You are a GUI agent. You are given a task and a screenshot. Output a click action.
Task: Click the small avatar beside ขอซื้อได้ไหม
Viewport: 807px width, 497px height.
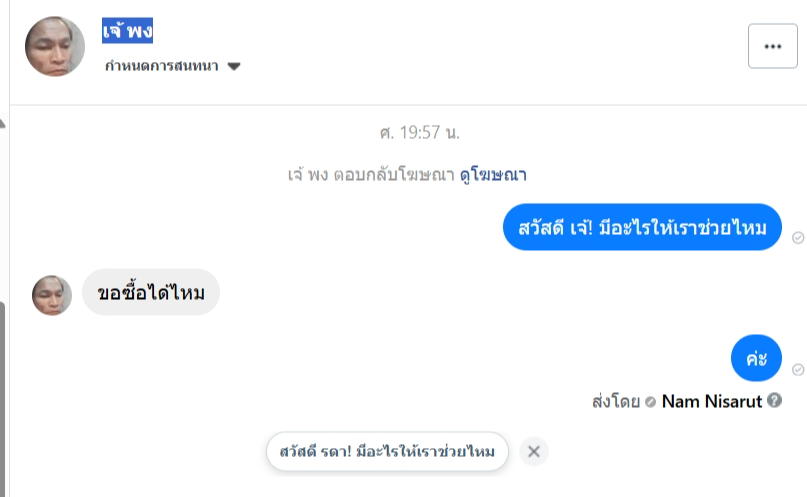pyautogui.click(x=52, y=295)
